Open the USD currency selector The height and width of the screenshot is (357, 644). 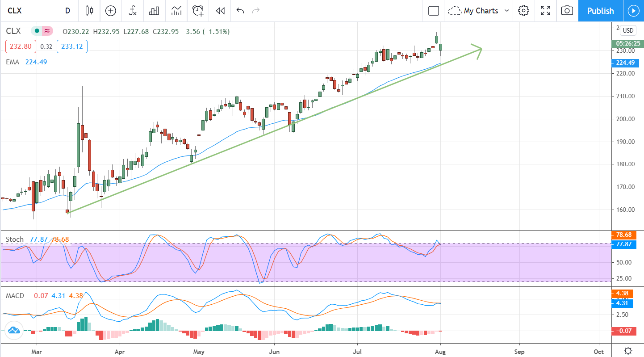pos(628,30)
